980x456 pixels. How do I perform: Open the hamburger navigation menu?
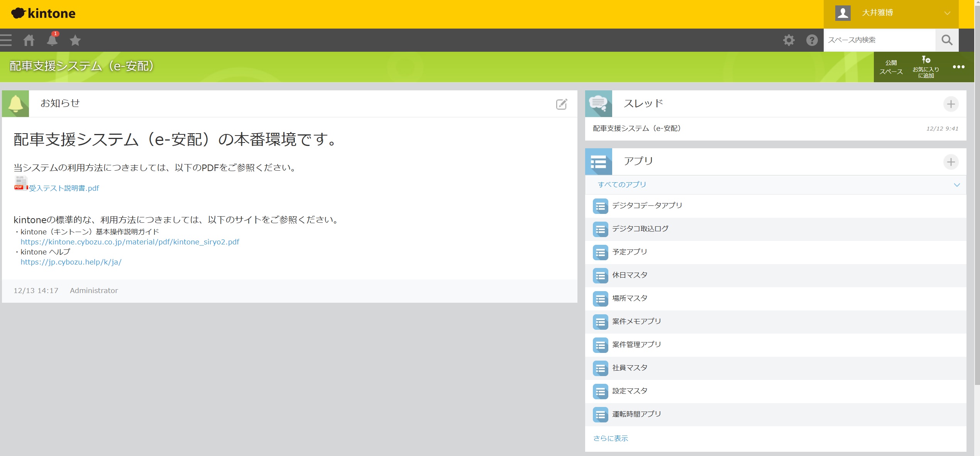(6, 40)
